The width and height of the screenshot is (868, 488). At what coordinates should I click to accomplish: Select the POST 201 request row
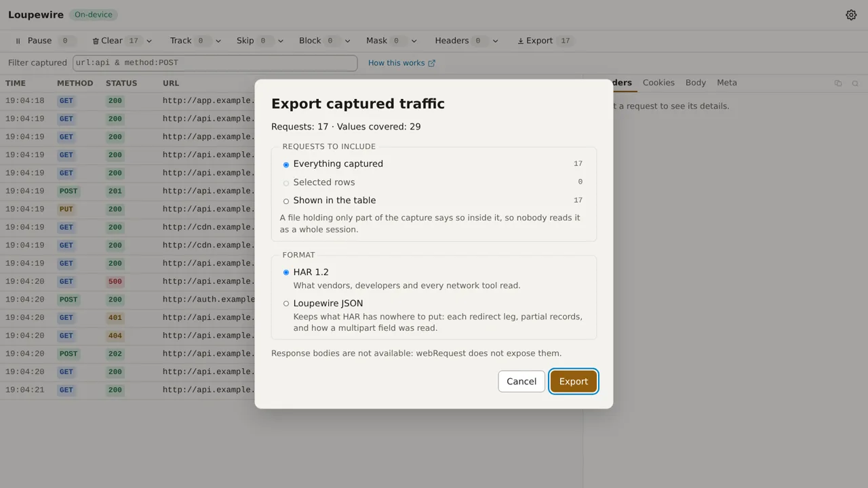point(292,191)
